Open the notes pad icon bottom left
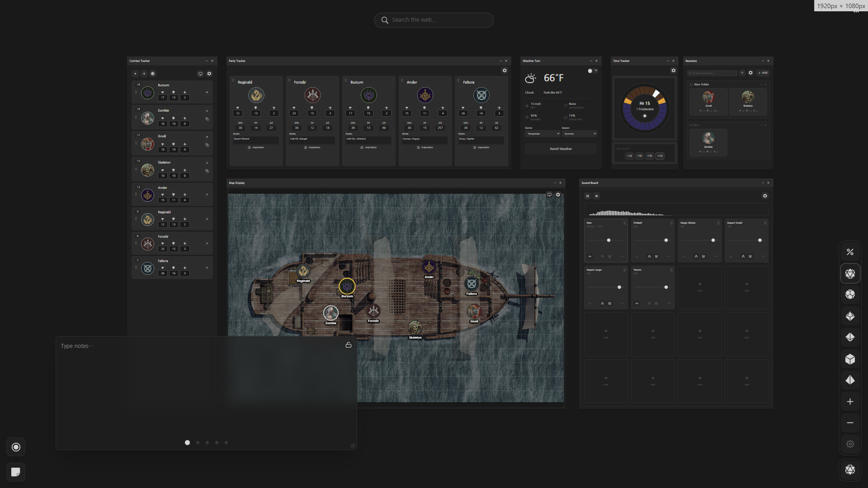 [16, 472]
